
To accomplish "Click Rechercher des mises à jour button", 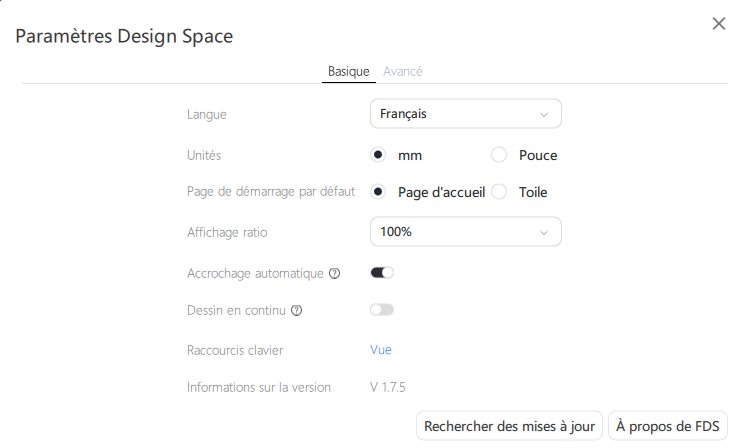I will click(510, 426).
